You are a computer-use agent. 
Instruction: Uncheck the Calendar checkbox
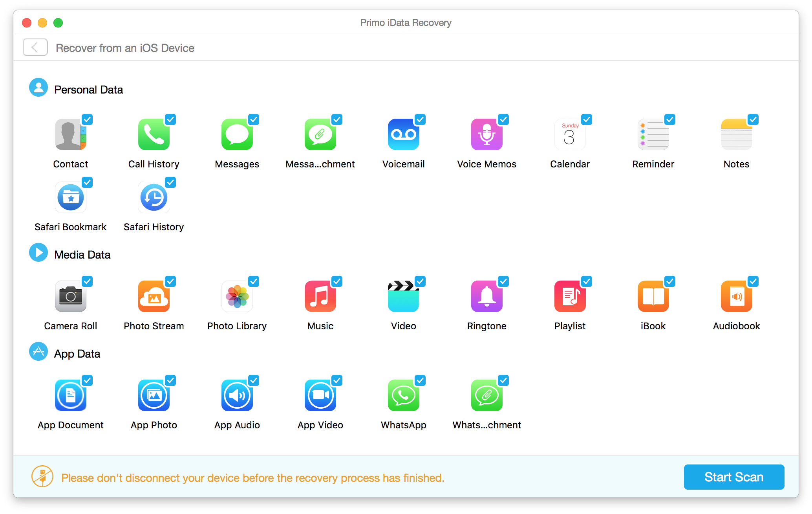587,119
